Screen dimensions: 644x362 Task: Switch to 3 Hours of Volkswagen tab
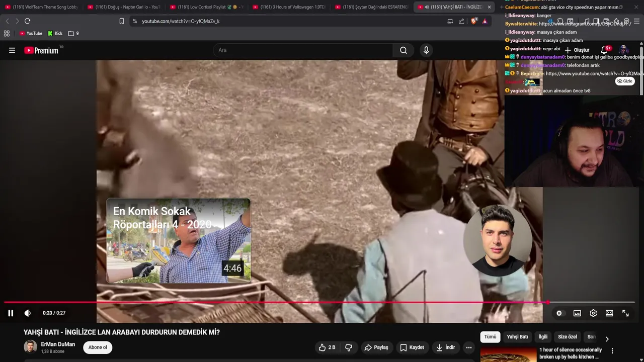[289, 7]
